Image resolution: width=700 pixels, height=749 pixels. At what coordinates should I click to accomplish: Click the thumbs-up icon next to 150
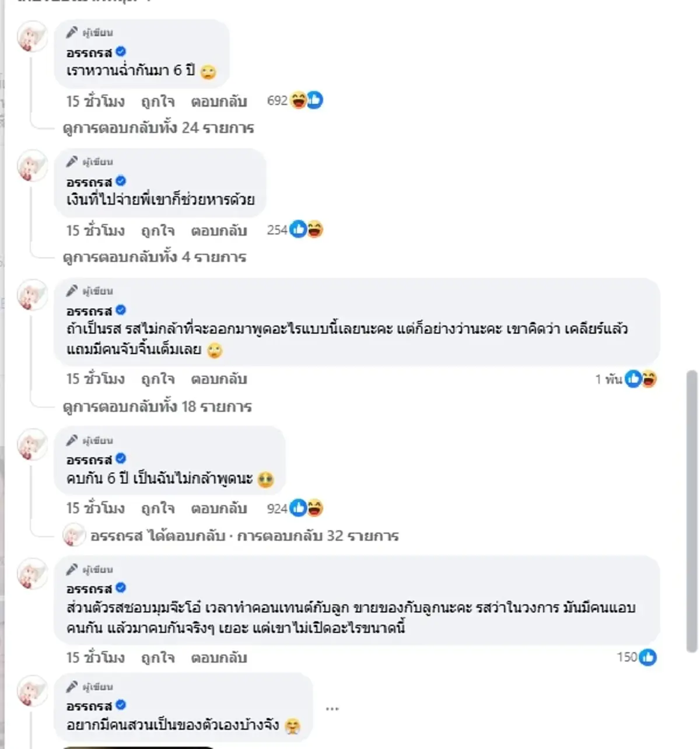[x=649, y=657]
